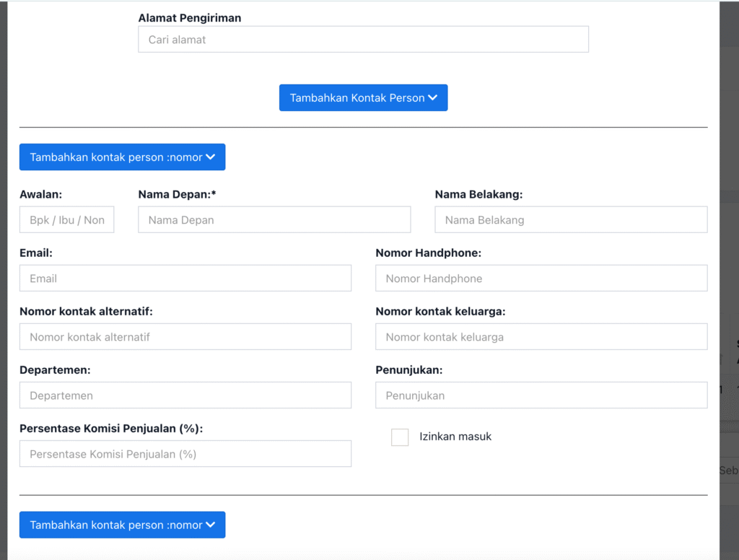Screen dimensions: 739x560
Task: Click the chevron icon on Tambahkan Kontak Person
Action: 433,98
